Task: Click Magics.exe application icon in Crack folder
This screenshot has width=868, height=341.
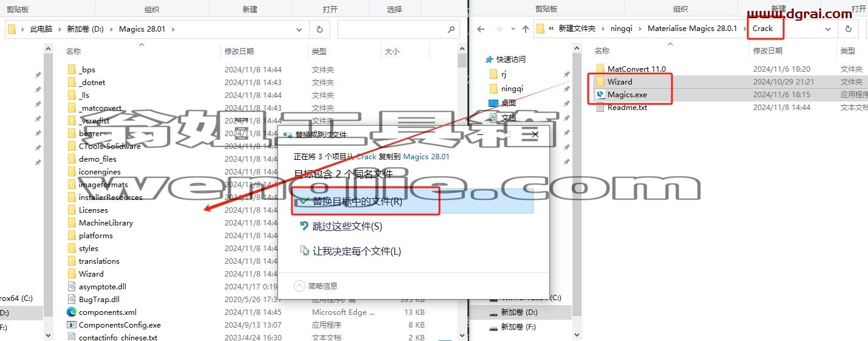Action: click(x=600, y=94)
